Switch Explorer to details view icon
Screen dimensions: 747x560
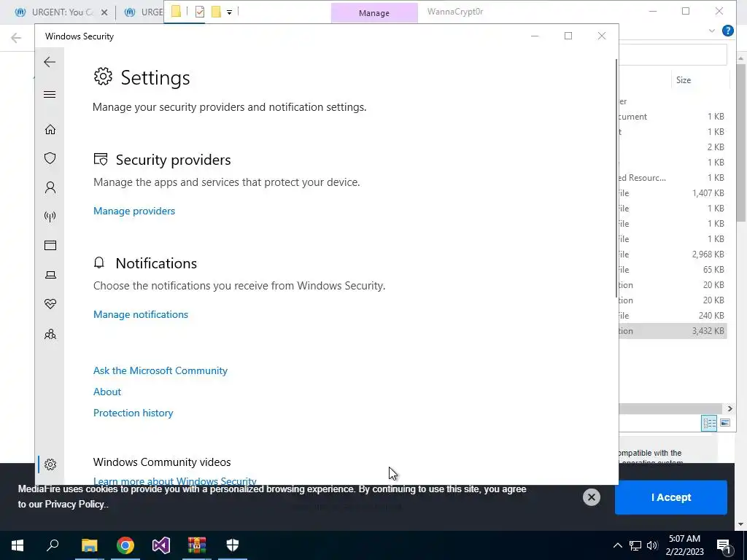709,423
